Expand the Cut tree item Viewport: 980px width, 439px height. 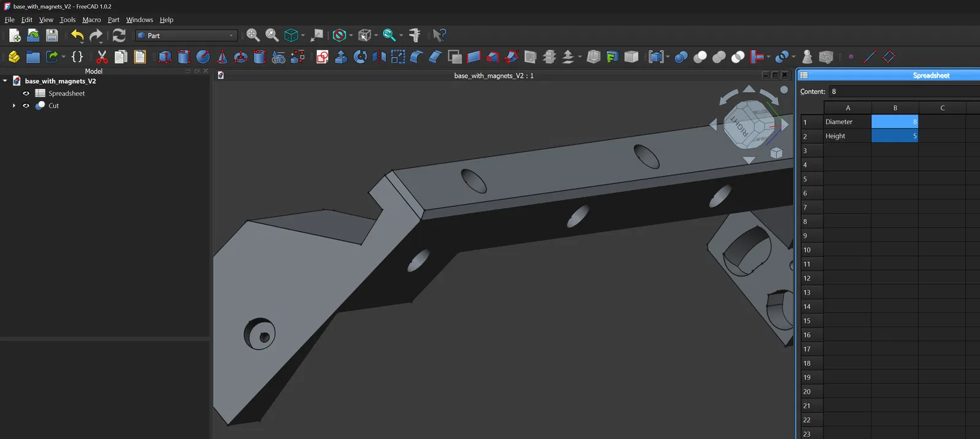coord(14,106)
